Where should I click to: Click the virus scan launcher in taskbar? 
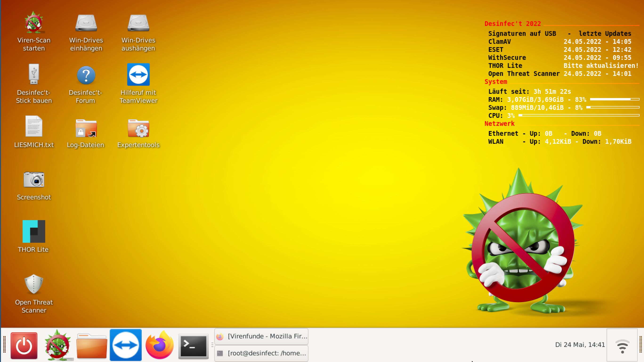[x=57, y=346]
